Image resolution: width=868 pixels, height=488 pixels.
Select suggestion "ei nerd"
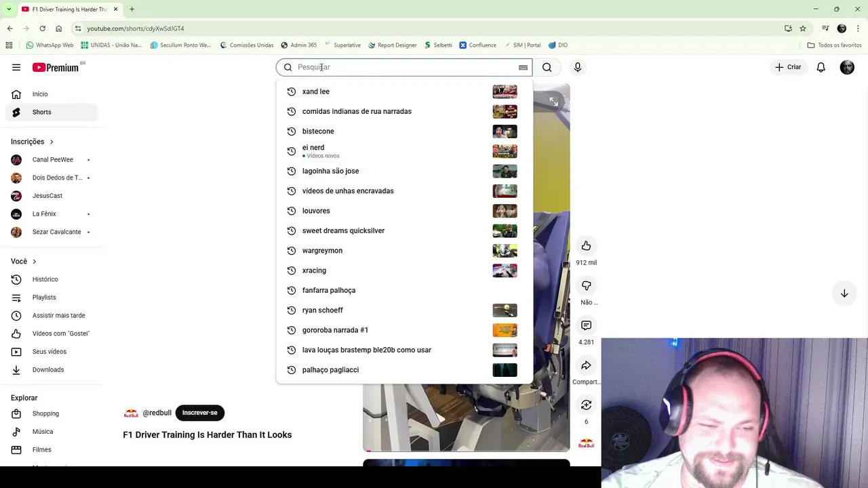coord(404,151)
